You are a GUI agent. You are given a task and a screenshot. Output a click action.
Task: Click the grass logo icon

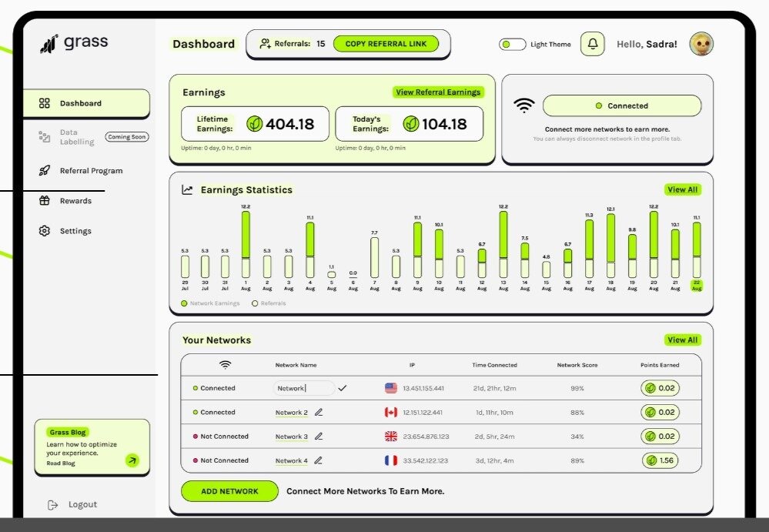point(48,44)
